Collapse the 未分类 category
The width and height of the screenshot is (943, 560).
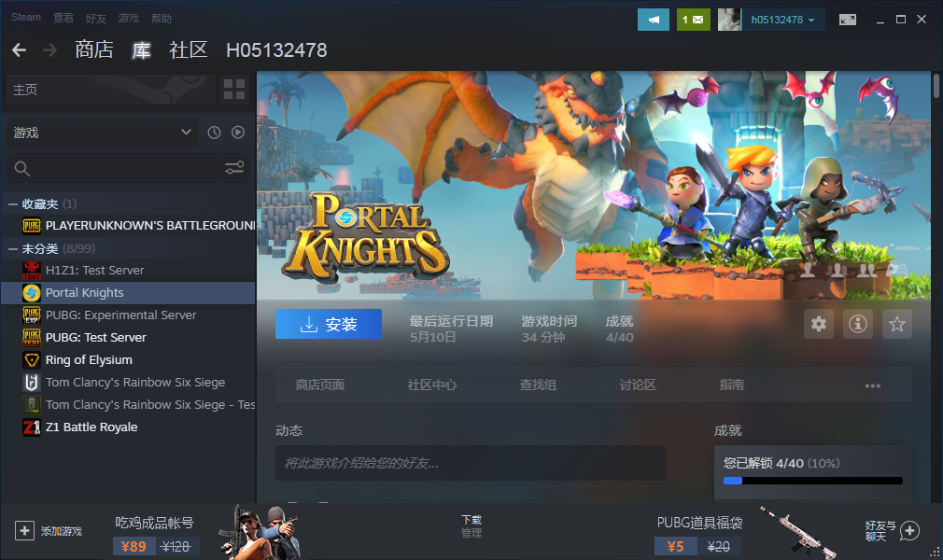13,248
